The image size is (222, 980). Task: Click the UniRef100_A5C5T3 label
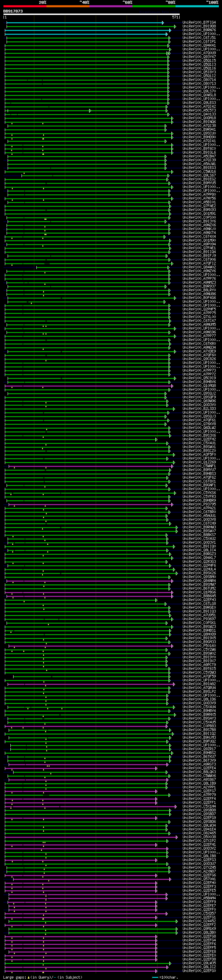click(199, 111)
